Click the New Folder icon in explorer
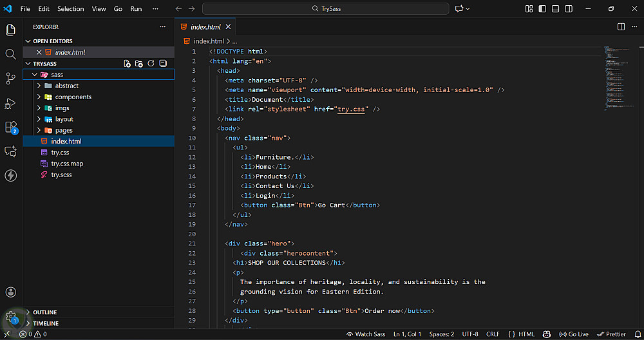Viewport: 644px width, 340px height. (139, 64)
